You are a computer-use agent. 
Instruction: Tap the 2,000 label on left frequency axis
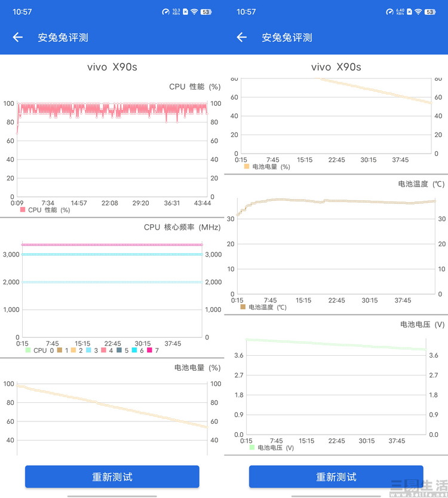click(x=11, y=282)
